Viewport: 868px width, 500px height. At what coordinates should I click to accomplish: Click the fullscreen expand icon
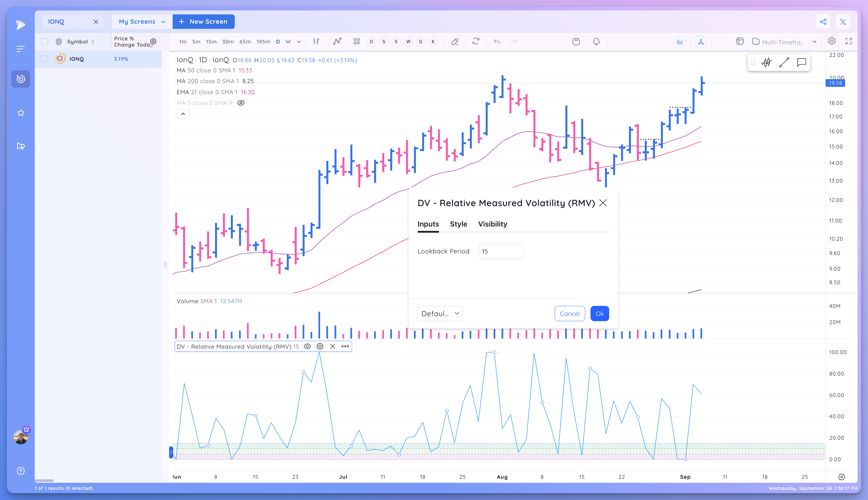pos(849,42)
